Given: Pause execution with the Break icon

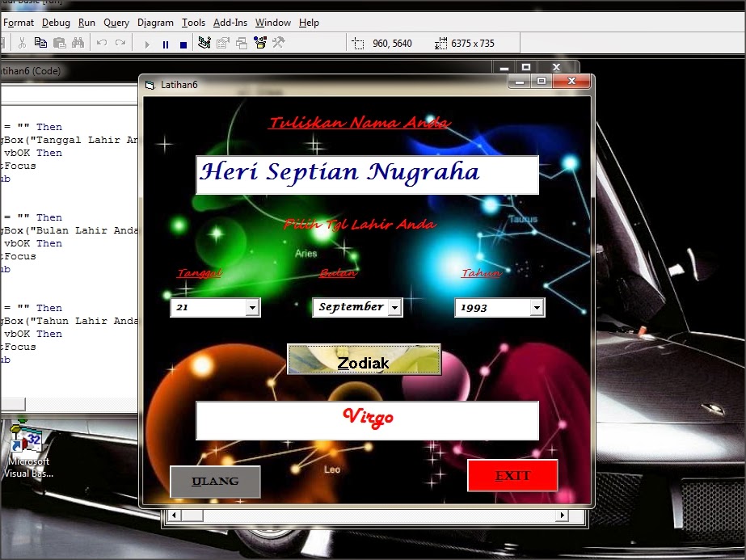Looking at the screenshot, I should [x=165, y=43].
